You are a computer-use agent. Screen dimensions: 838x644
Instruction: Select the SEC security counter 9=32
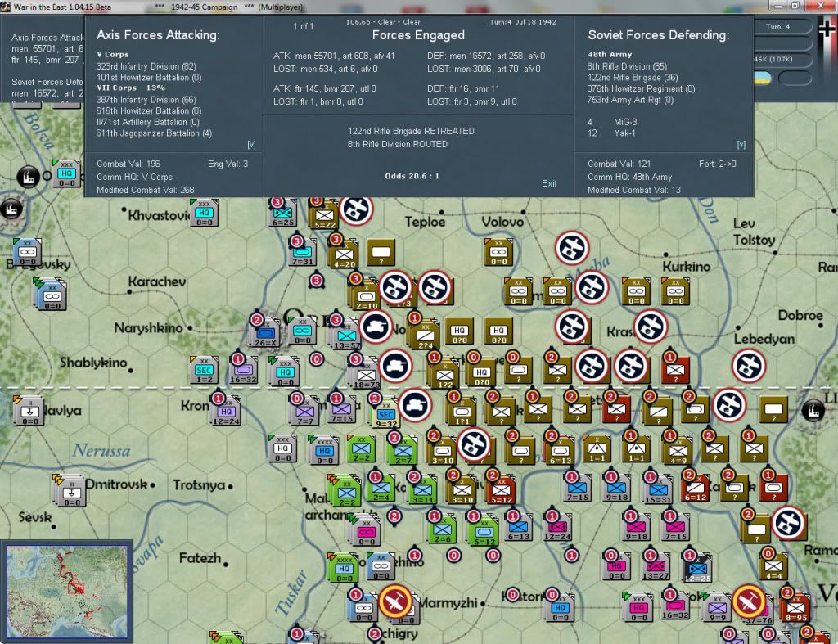click(386, 415)
